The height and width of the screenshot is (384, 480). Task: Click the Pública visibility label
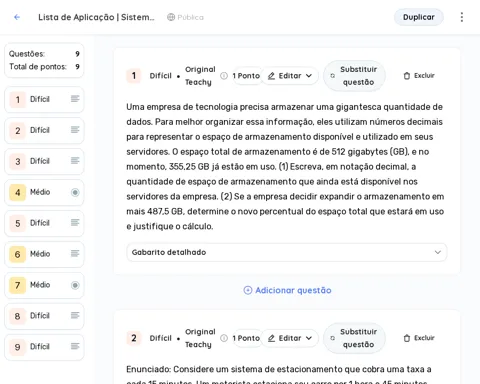(190, 17)
